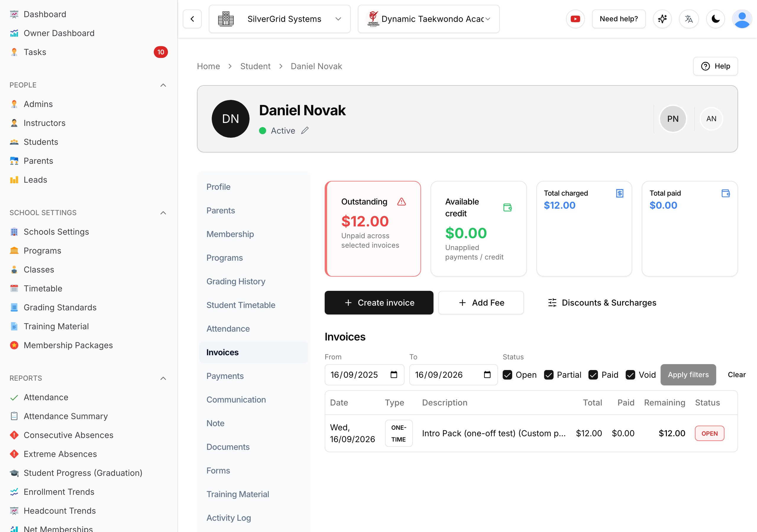
Task: Collapse the SCHOOL SETTINGS sidebar section
Action: (163, 213)
